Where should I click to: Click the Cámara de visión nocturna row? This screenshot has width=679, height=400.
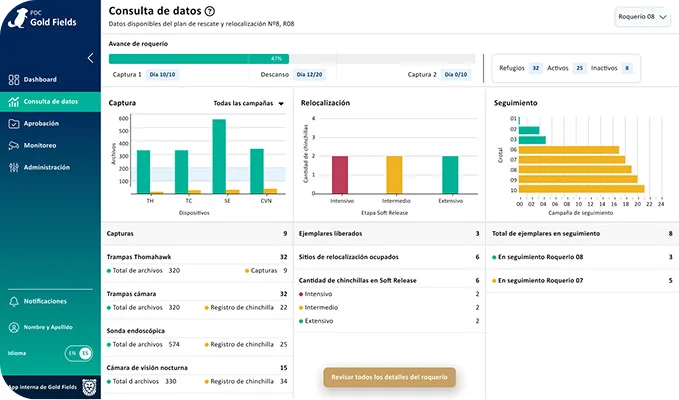click(197, 368)
